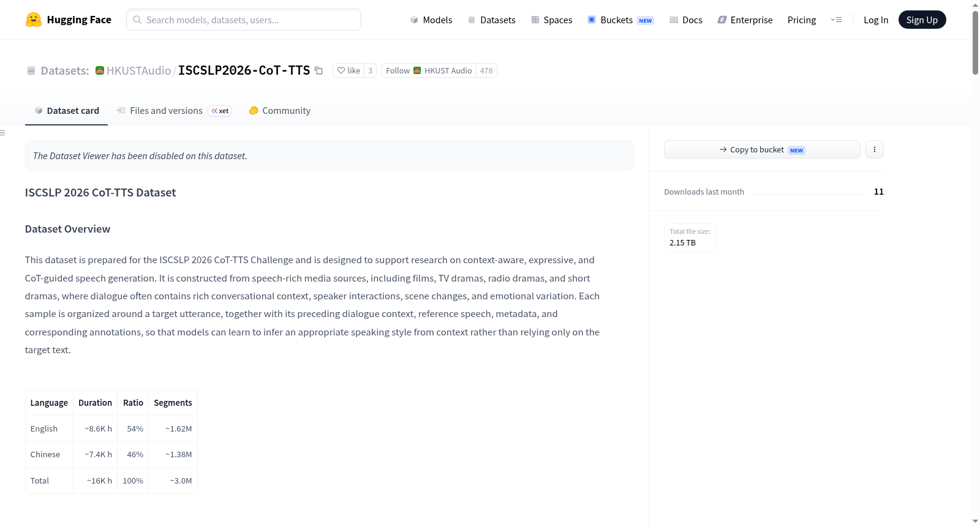Viewport: 980px width, 527px height.
Task: Select the Dataset card tab
Action: click(66, 111)
